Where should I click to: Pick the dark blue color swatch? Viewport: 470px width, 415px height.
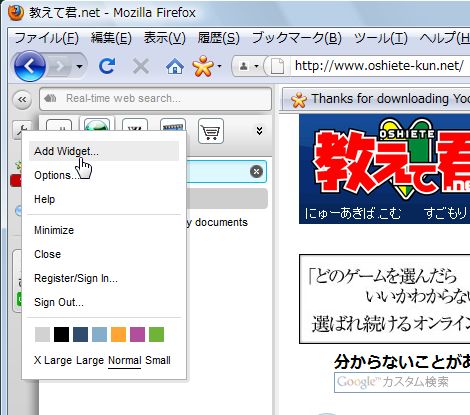point(80,334)
